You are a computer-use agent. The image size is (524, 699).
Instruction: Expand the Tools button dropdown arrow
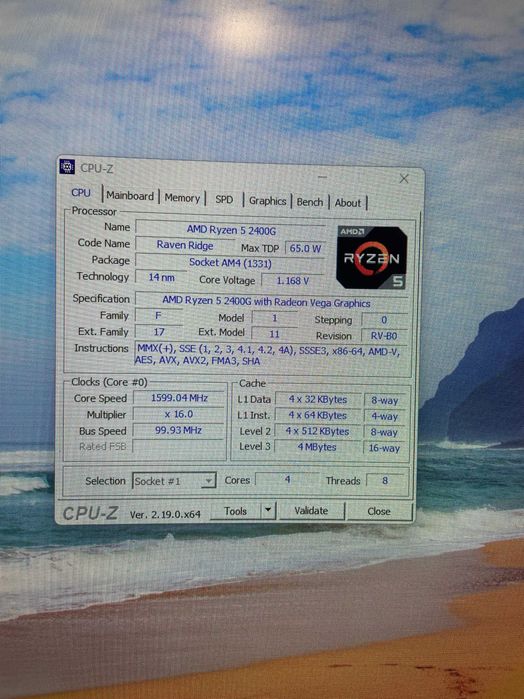point(268,510)
